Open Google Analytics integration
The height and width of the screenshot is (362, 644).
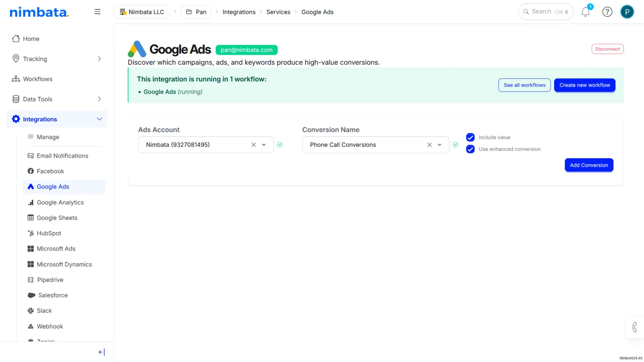point(64,202)
